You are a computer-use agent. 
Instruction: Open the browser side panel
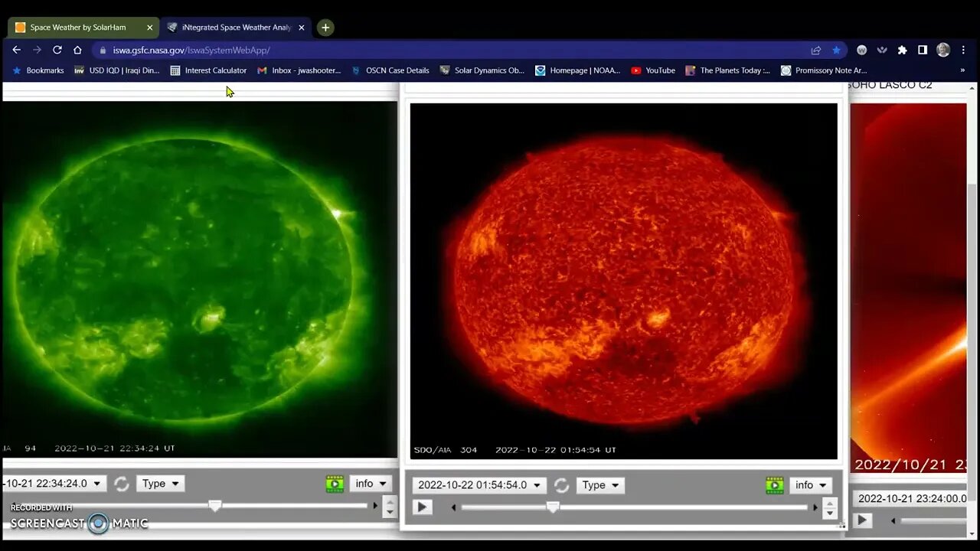tap(923, 50)
